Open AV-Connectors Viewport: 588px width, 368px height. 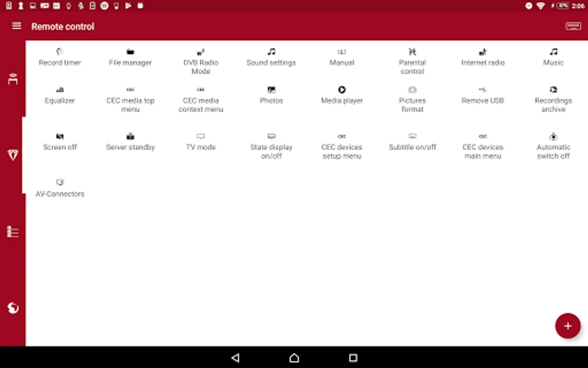point(60,188)
